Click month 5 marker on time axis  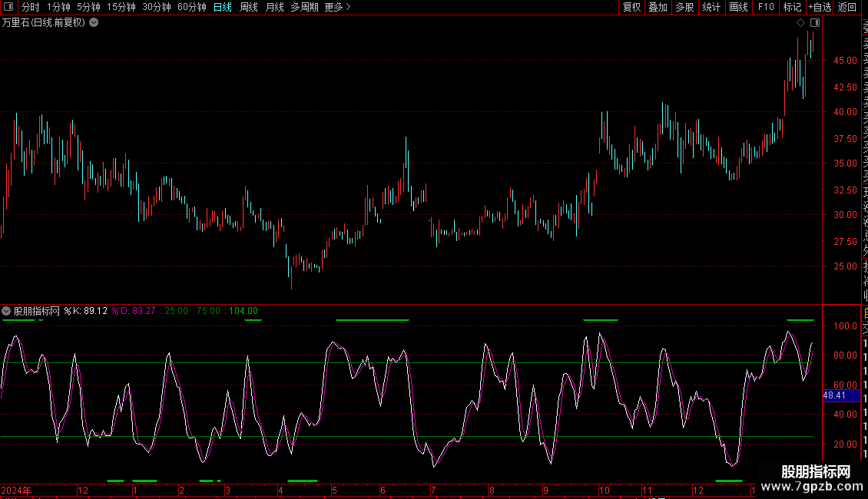coord(334,490)
